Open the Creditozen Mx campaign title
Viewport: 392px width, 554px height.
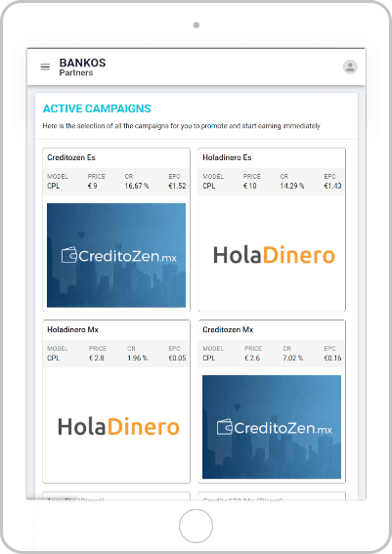click(x=228, y=329)
